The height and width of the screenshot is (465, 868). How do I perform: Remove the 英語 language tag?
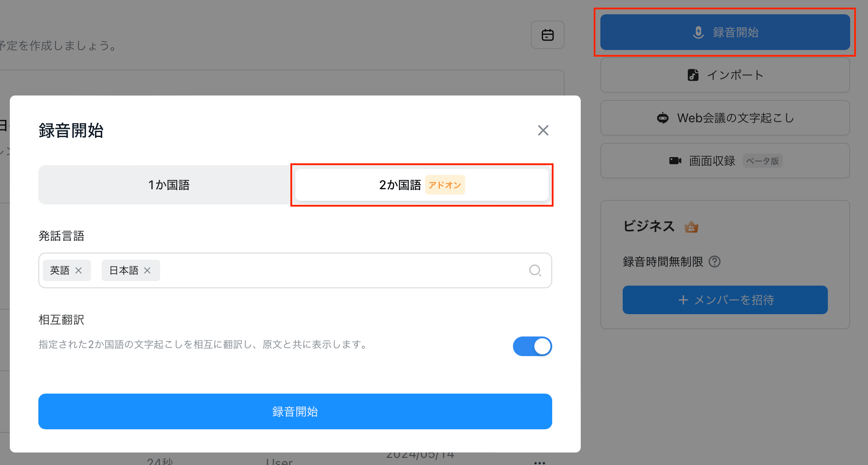tap(79, 270)
